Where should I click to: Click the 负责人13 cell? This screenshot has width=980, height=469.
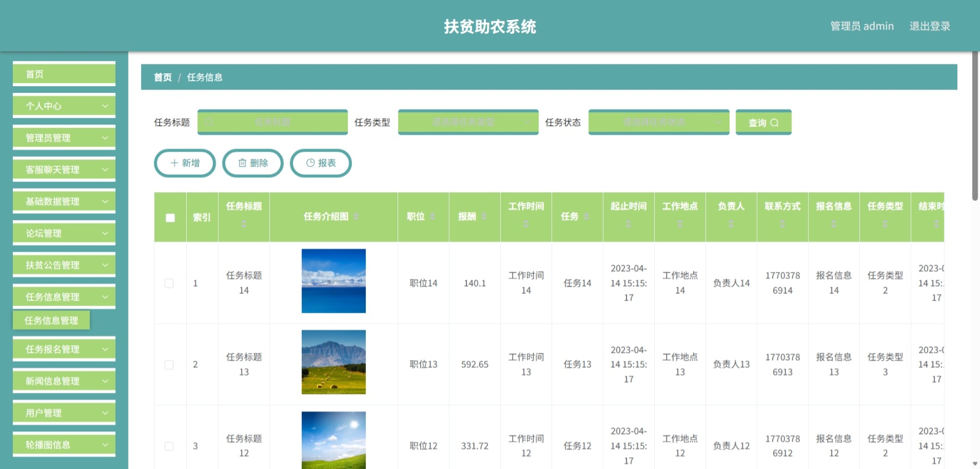tap(732, 365)
